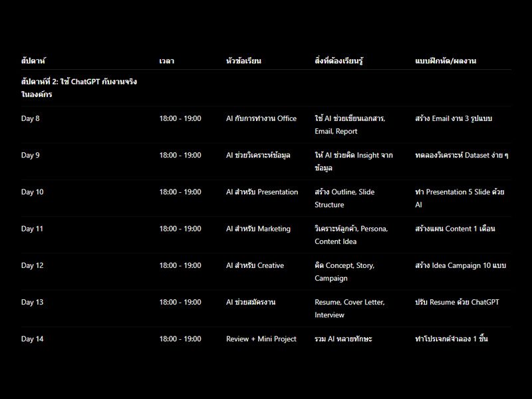Select the สิ่งที่ต้องเรียนรู้ column header
The image size is (532, 399).
click(338, 61)
